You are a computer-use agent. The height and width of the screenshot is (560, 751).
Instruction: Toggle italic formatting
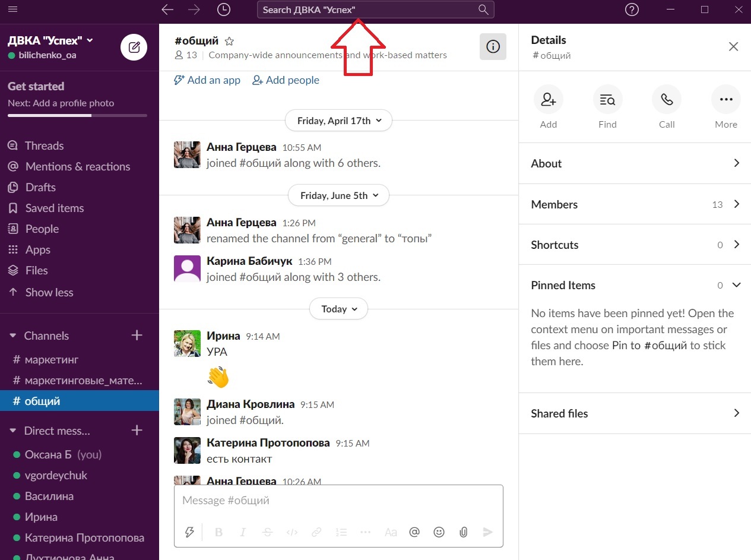click(x=243, y=532)
